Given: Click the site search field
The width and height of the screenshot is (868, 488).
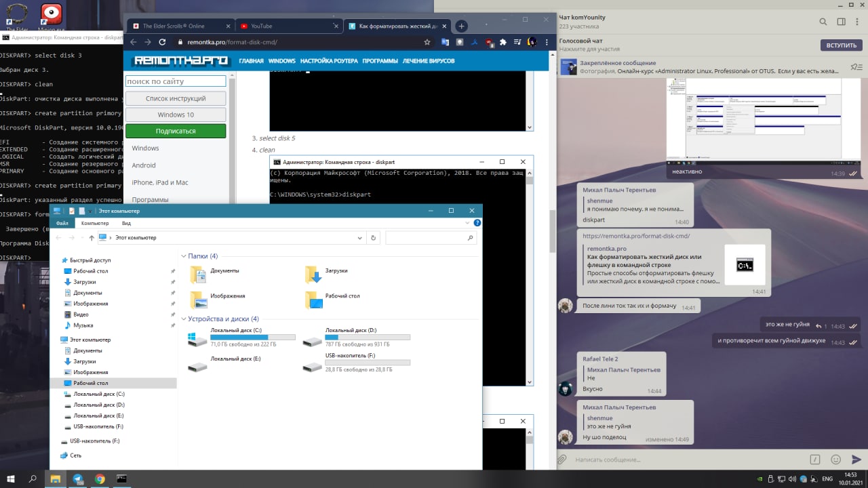Looking at the screenshot, I should [x=176, y=81].
